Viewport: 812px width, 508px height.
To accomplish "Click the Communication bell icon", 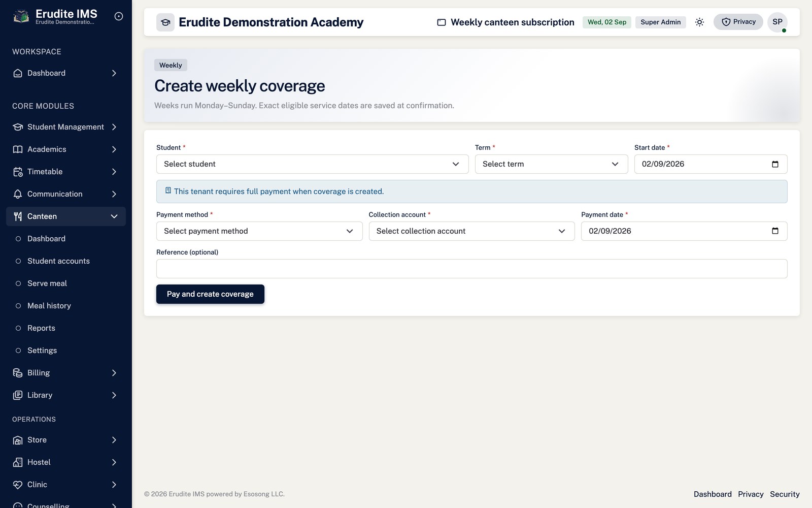I will pos(18,194).
